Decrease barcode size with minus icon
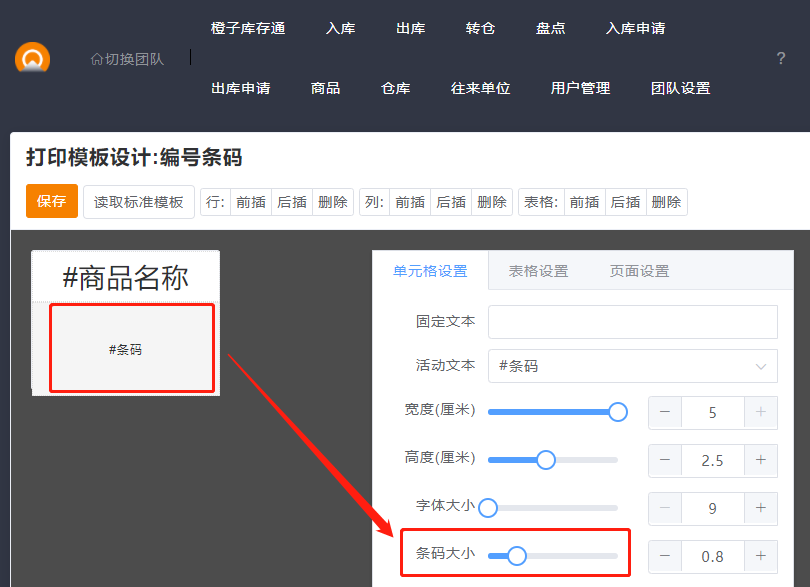Screen dimensions: 810x587 click(x=665, y=556)
